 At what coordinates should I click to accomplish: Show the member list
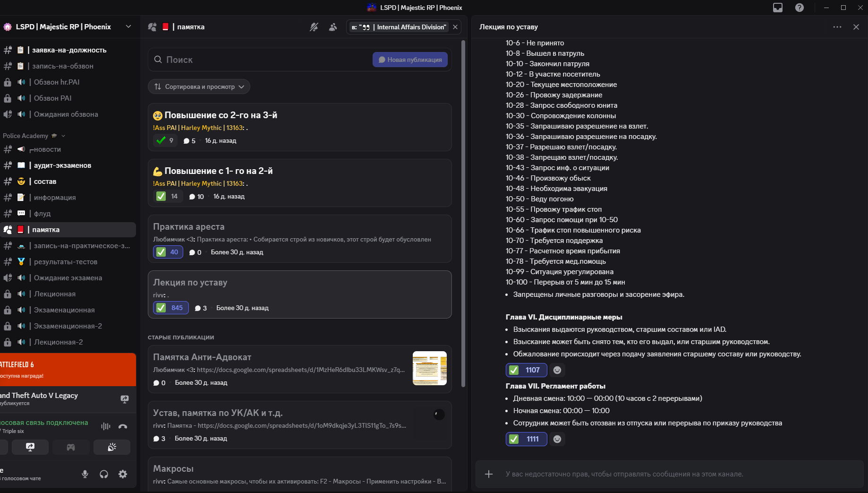point(333,27)
